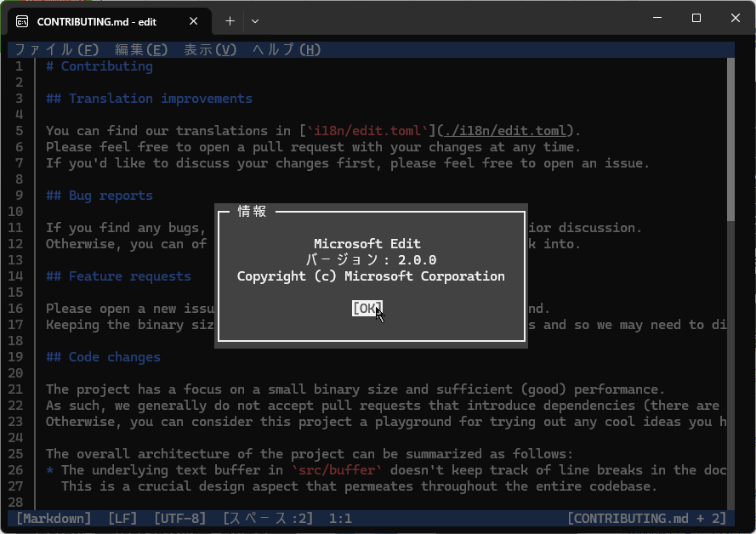Viewport: 756px width, 534px height.
Task: Maximize the terminal window
Action: (696, 18)
